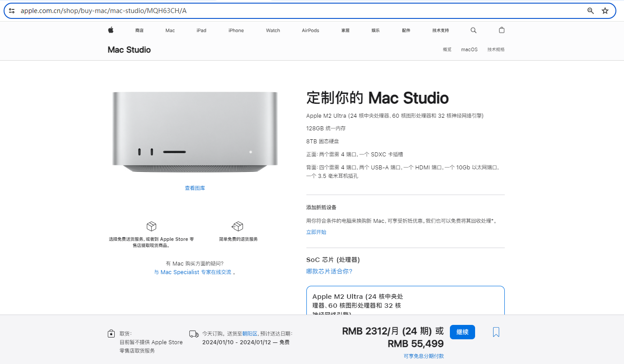The width and height of the screenshot is (624, 364).
Task: Select Apple M2 Ultra 24 核 chip option
Action: click(x=405, y=301)
